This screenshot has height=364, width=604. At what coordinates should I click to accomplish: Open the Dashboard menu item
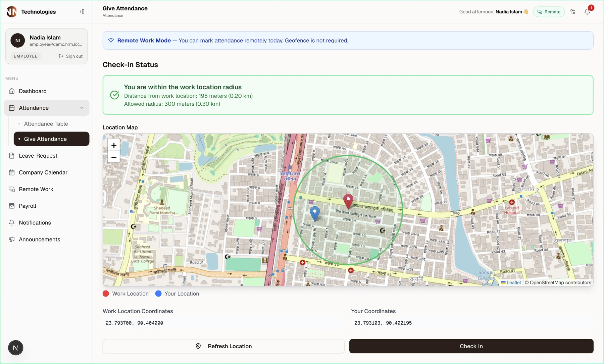(x=47, y=91)
